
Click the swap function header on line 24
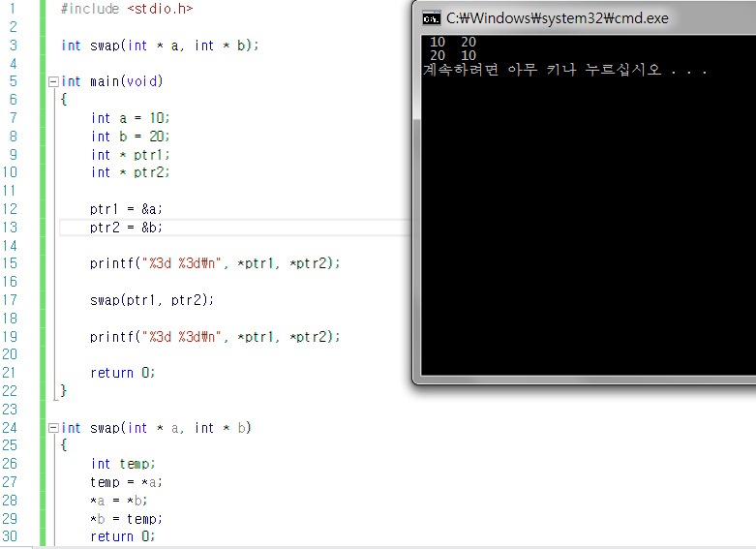[x=156, y=428]
